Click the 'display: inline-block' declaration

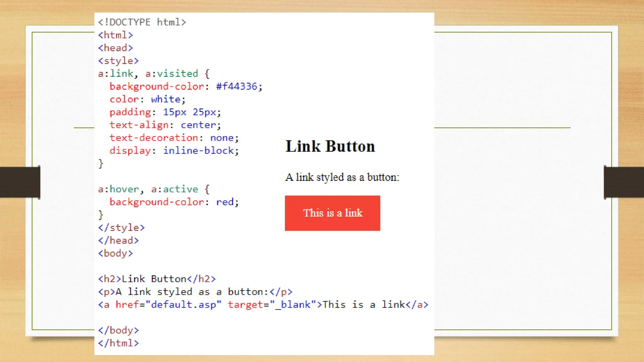tap(174, 151)
